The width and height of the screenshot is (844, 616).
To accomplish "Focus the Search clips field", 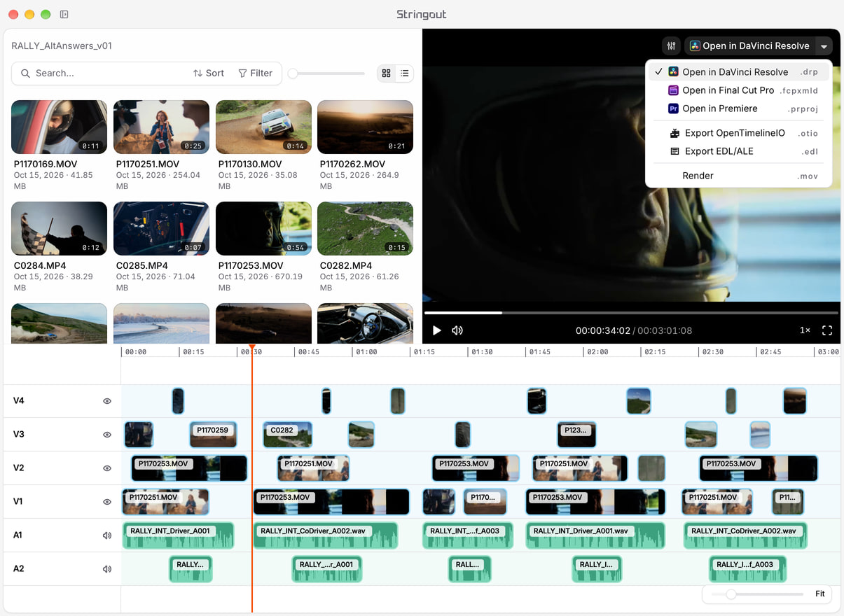I will pos(105,73).
